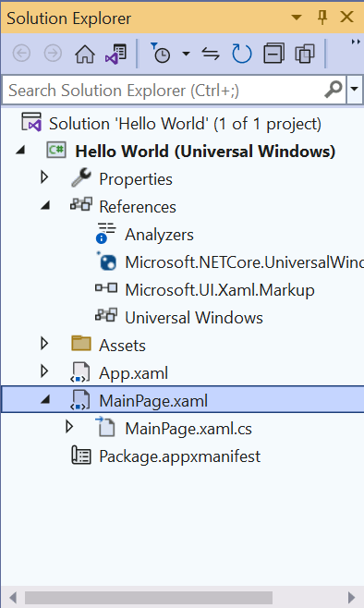The image size is (364, 608).
Task: Expand the MainPage.xaml.cs node
Action: tap(70, 427)
